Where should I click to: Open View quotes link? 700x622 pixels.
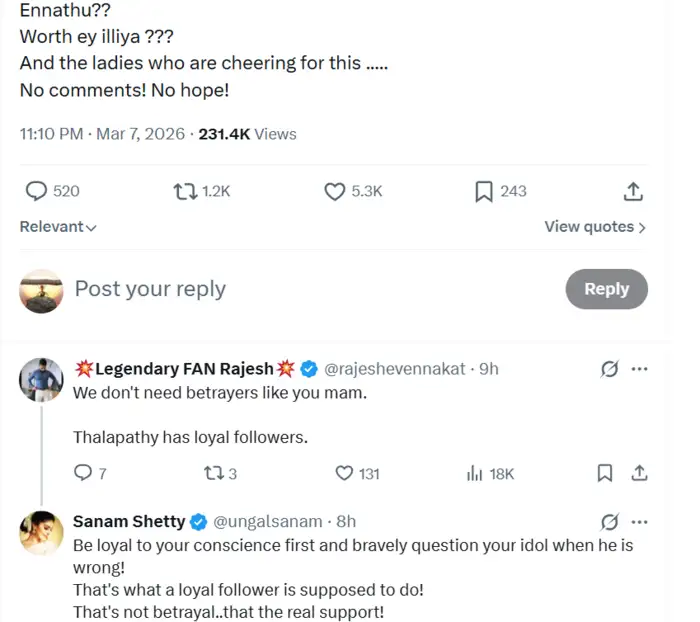click(x=595, y=227)
